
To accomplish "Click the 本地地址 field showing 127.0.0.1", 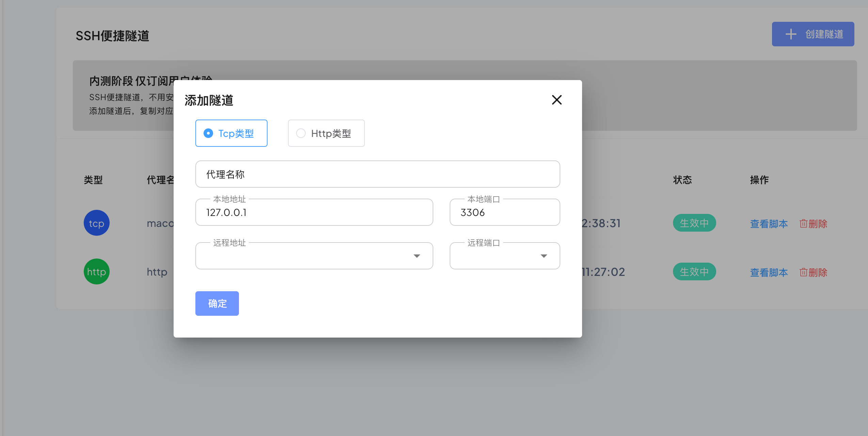I will point(314,213).
